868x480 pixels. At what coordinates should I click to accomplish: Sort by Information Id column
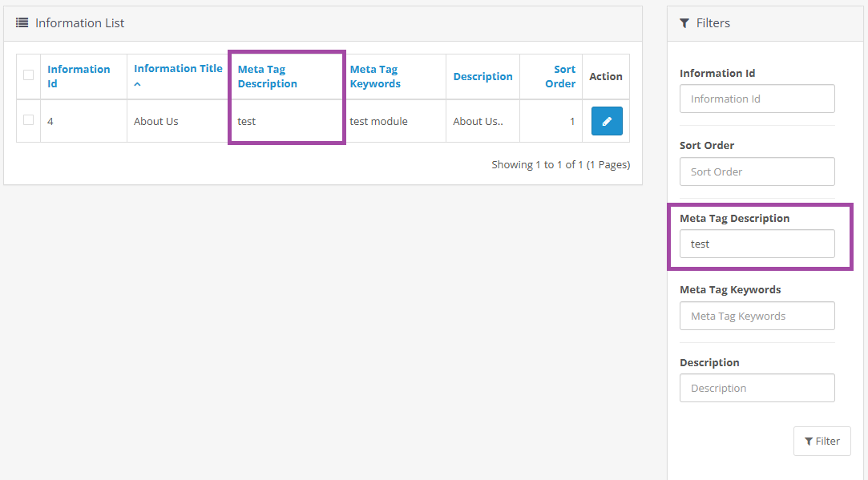click(x=79, y=76)
